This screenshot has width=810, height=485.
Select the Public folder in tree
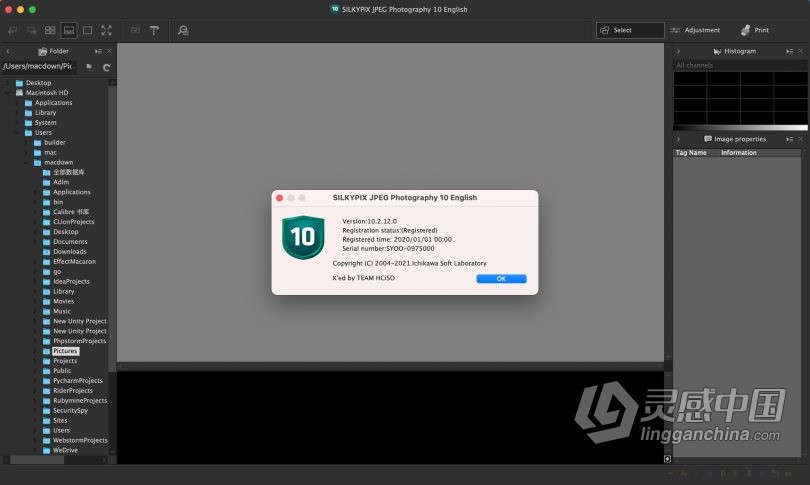[62, 371]
